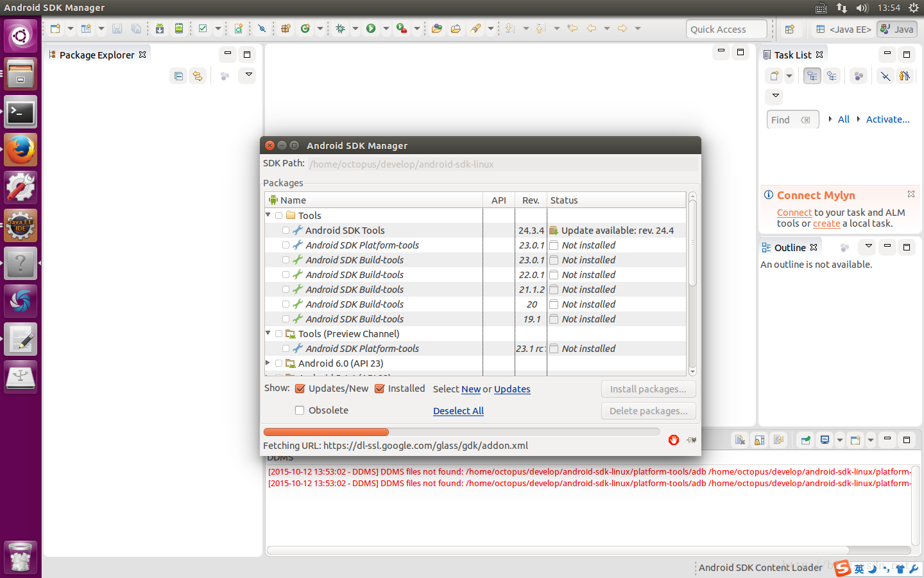Image resolution: width=924 pixels, height=578 pixels.
Task: Enable the Obsolete checkbox
Action: click(300, 410)
